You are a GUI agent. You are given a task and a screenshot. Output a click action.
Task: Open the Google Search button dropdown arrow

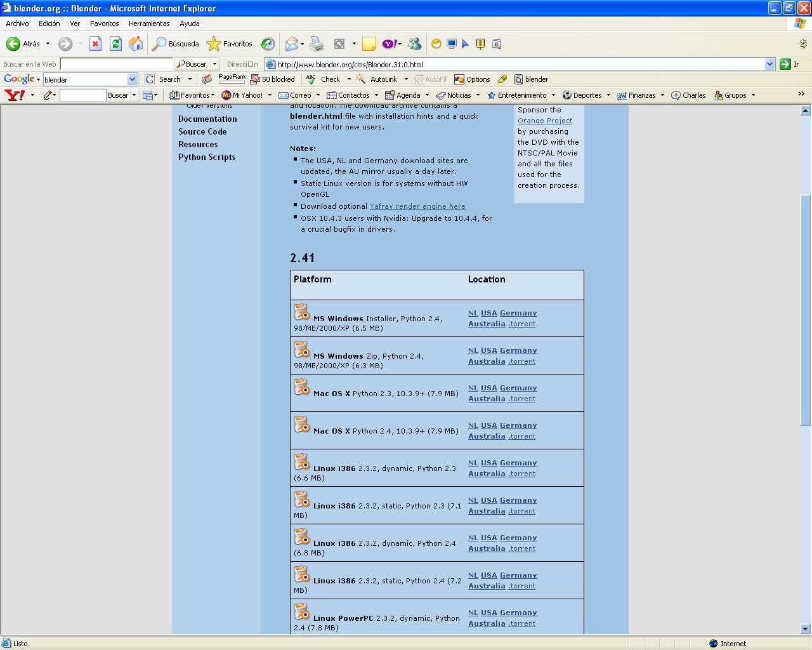[x=190, y=79]
